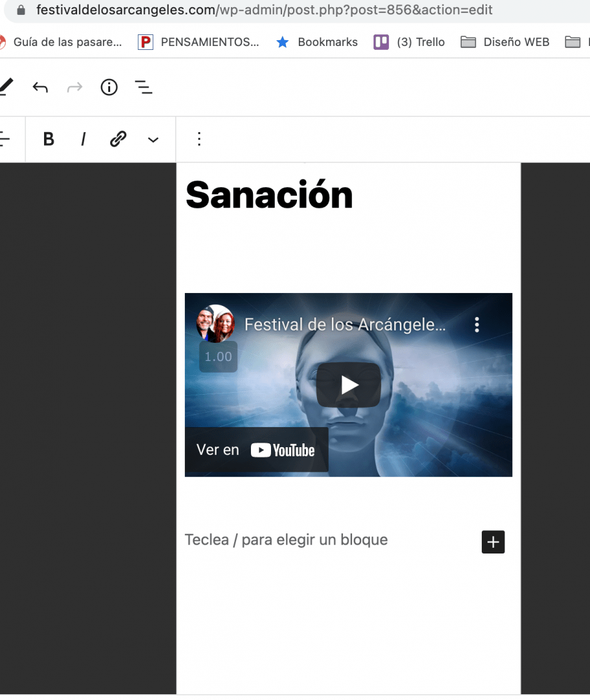
Task: Open the PENSAMIENTOS... bookmark
Action: 199,42
